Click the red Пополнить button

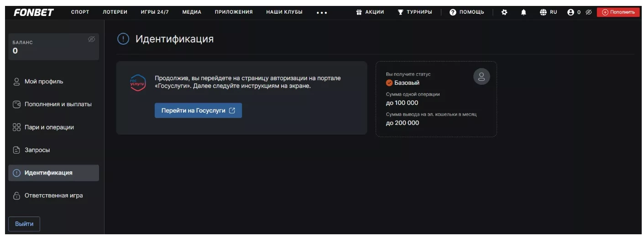(618, 12)
